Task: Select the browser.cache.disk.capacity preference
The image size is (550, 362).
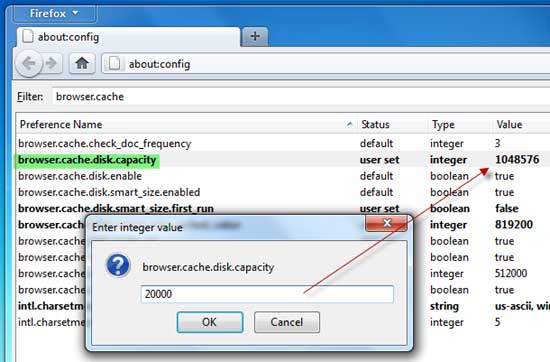Action: click(87, 160)
